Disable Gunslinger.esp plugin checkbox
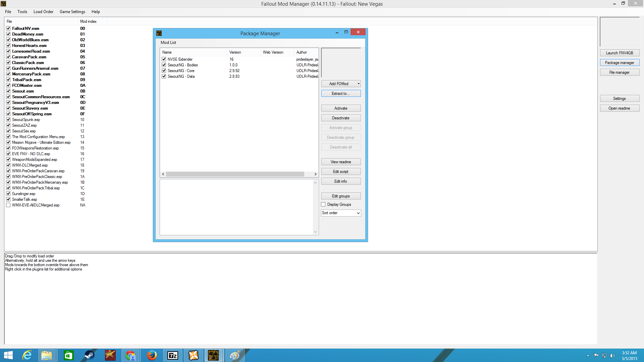Image resolution: width=644 pixels, height=362 pixels. point(8,194)
